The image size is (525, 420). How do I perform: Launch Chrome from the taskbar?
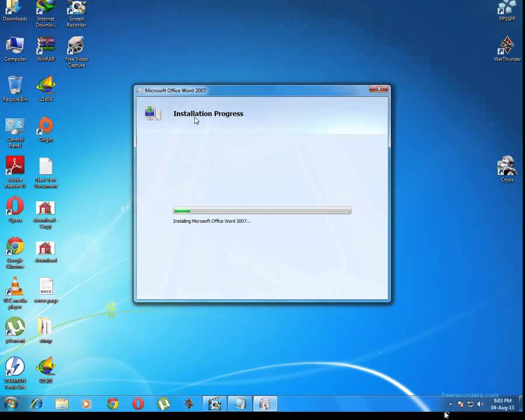[113, 404]
